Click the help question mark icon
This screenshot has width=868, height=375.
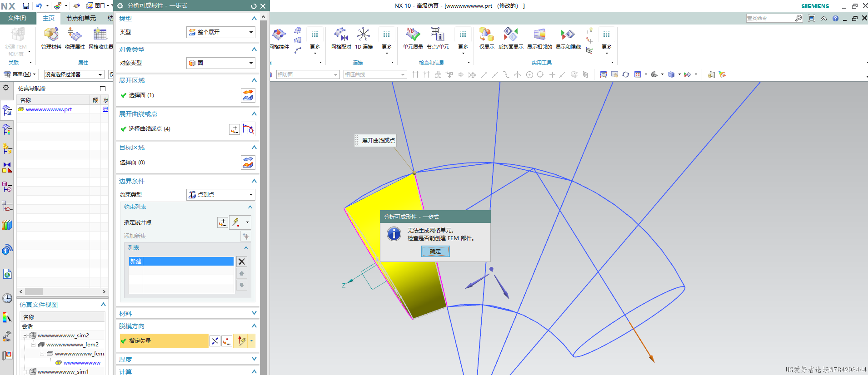(x=835, y=18)
